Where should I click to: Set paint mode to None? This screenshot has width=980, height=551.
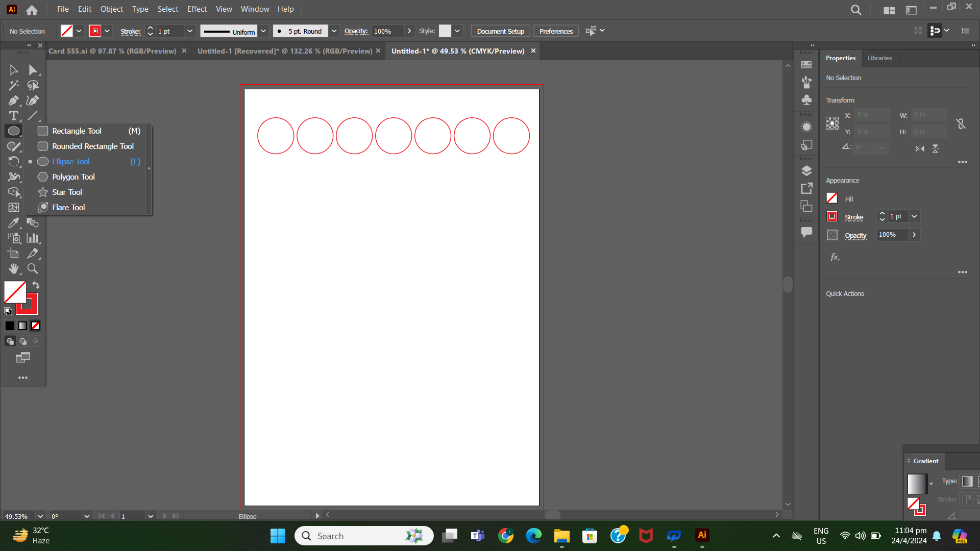pyautogui.click(x=35, y=326)
